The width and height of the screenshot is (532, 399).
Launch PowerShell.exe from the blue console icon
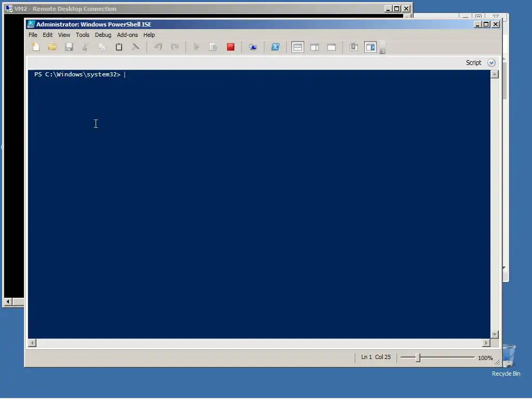tap(275, 47)
